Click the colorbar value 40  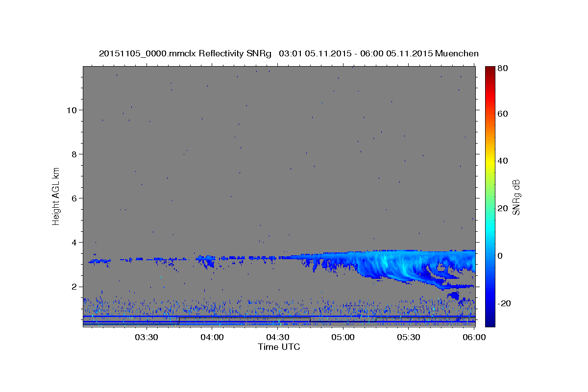503,161
